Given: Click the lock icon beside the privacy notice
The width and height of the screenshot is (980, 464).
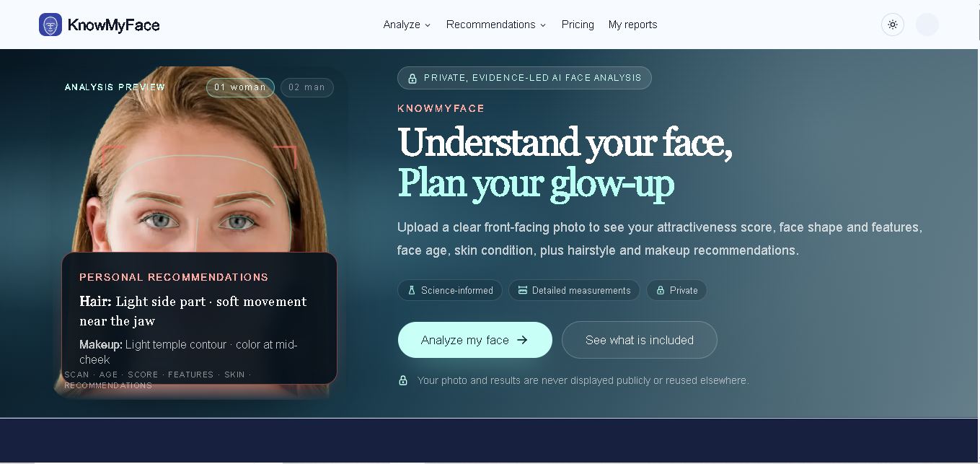Looking at the screenshot, I should click(403, 380).
